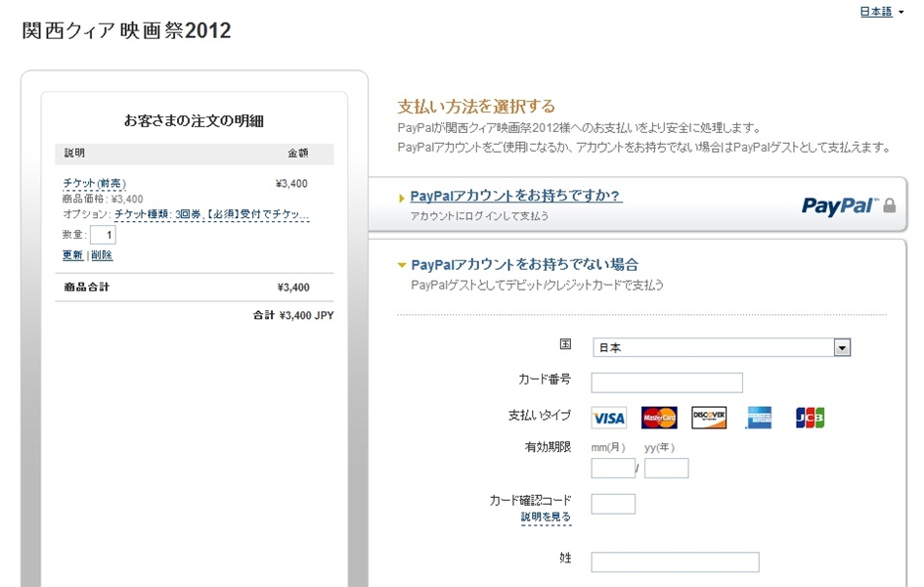
Task: Click the カード確認コード security code field
Action: pos(613,504)
